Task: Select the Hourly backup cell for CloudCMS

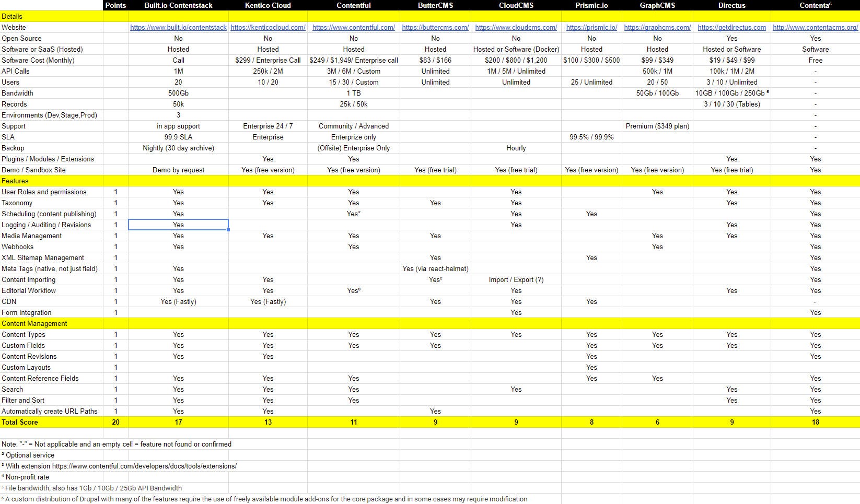Action: point(516,148)
